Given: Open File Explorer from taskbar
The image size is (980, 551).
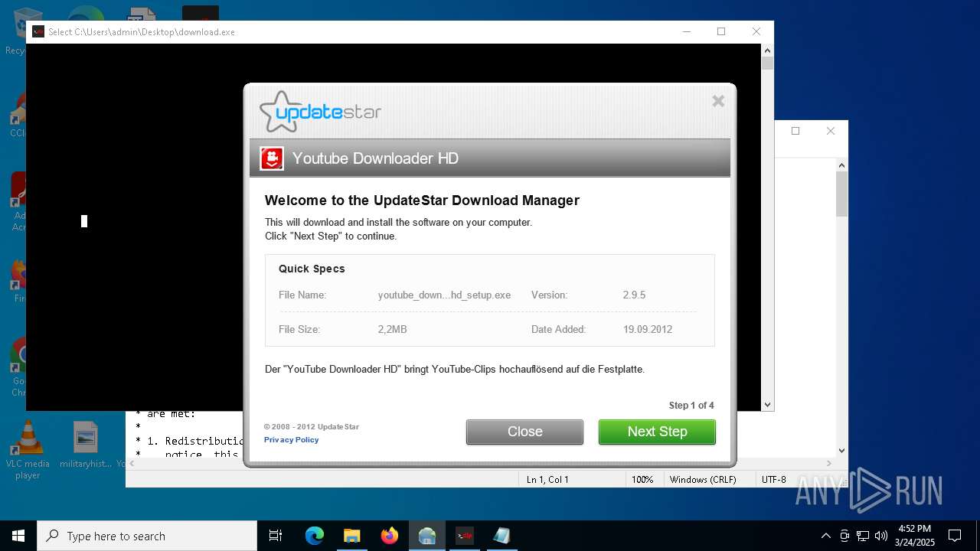Looking at the screenshot, I should (351, 536).
